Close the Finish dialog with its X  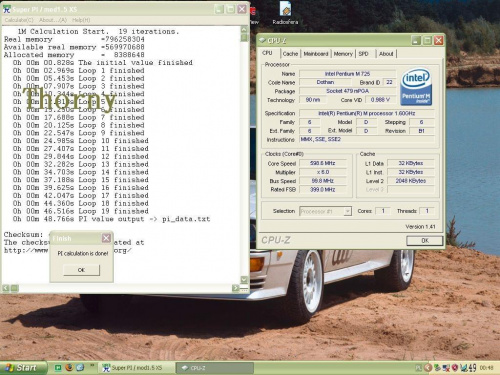point(106,238)
